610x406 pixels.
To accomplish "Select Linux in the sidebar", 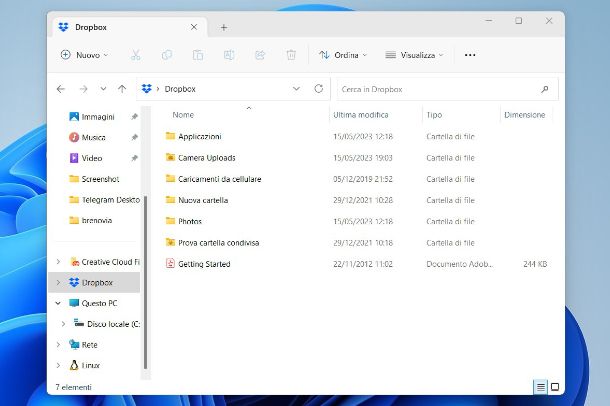I will pos(84,365).
